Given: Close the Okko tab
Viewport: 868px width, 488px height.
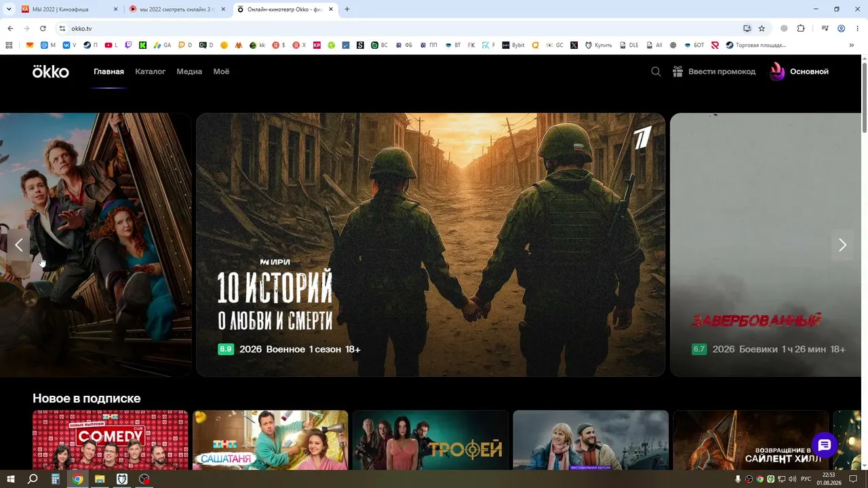Looking at the screenshot, I should point(330,9).
